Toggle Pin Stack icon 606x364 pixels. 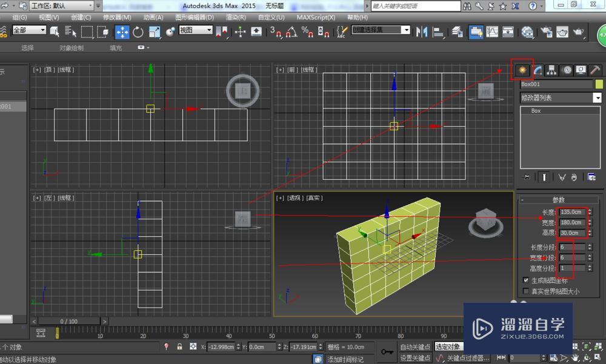coord(526,177)
